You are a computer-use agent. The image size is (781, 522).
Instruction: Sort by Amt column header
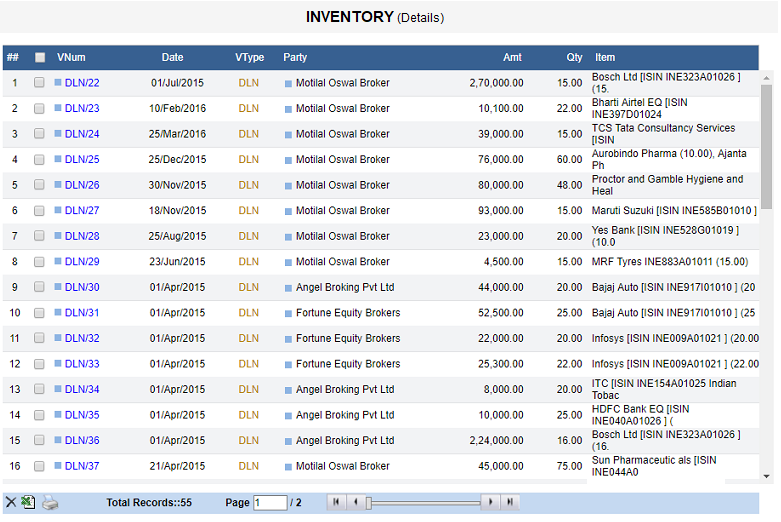[512, 57]
